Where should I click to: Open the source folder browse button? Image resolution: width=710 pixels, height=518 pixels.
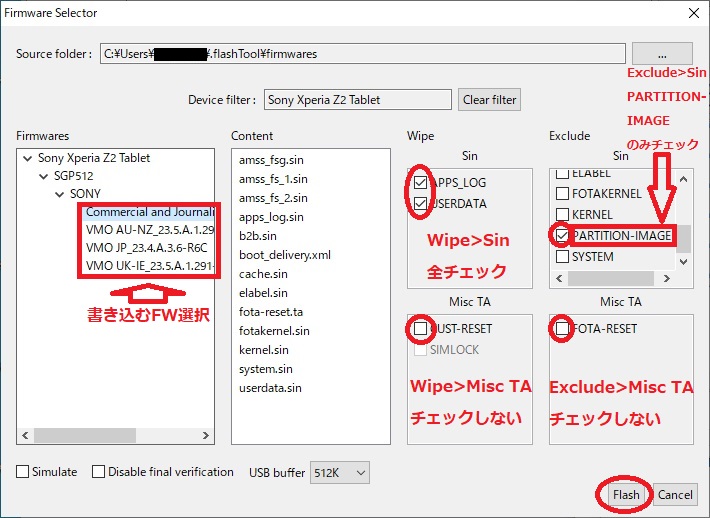[x=662, y=54]
